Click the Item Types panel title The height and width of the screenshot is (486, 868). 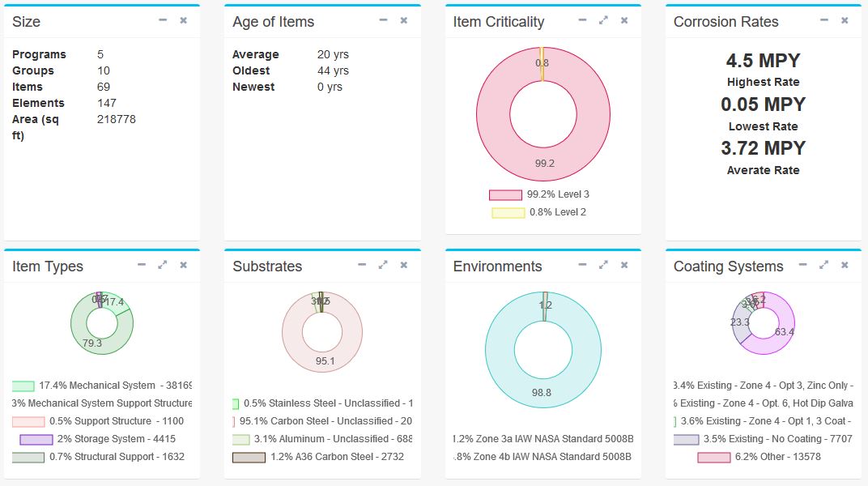tap(48, 266)
